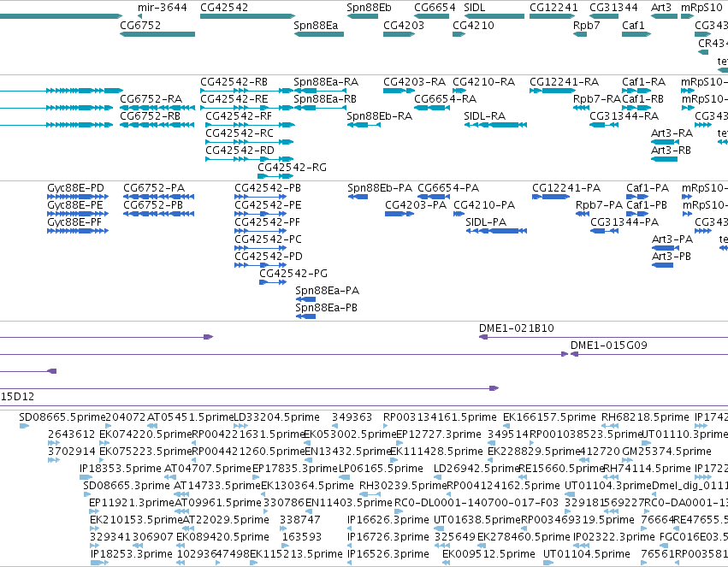Open transcript label CG42542-RB
This screenshot has height=567, width=728.
tap(234, 82)
